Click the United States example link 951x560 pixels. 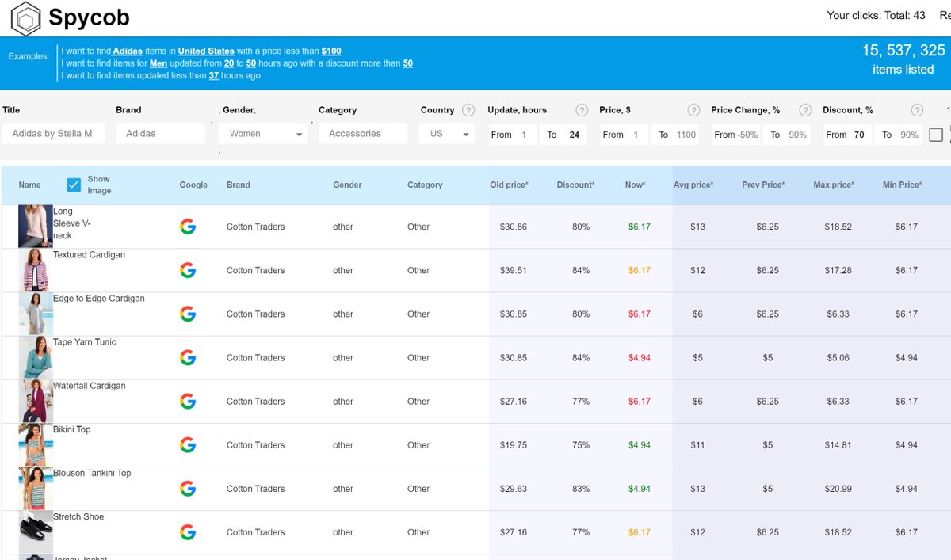pos(206,51)
